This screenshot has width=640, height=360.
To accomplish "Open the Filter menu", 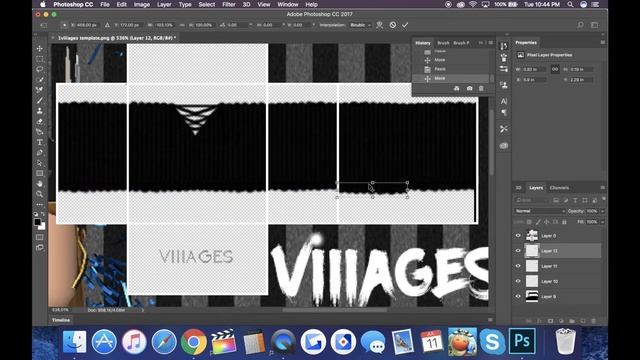I will click(229, 4).
